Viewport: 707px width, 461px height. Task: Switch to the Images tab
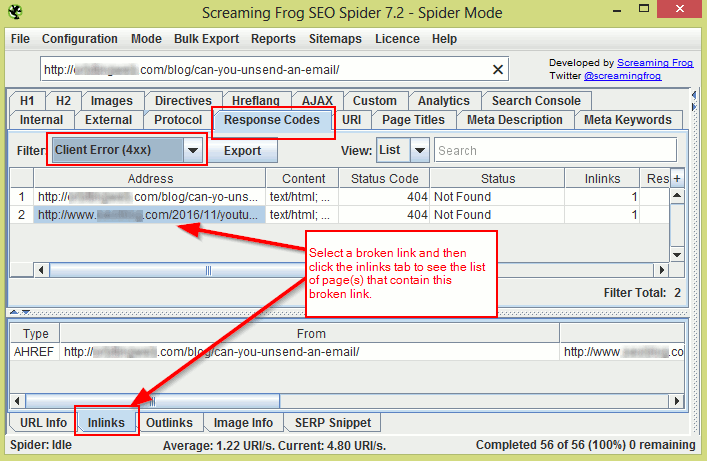pyautogui.click(x=112, y=101)
